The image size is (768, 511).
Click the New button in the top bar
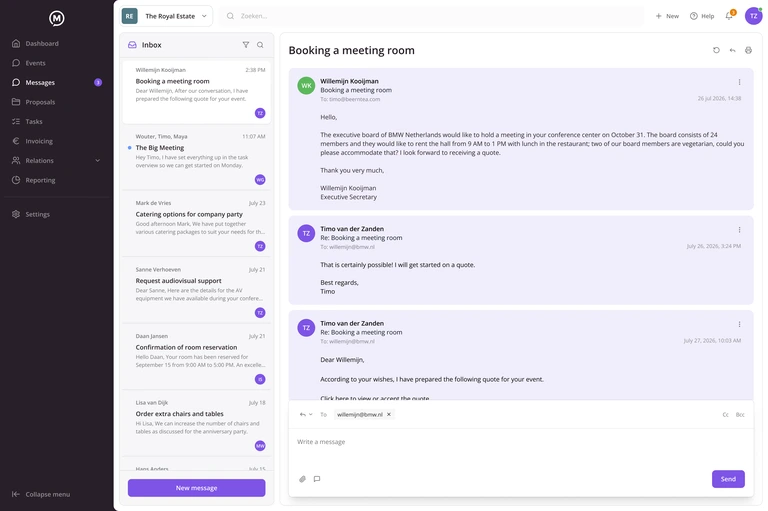(667, 16)
